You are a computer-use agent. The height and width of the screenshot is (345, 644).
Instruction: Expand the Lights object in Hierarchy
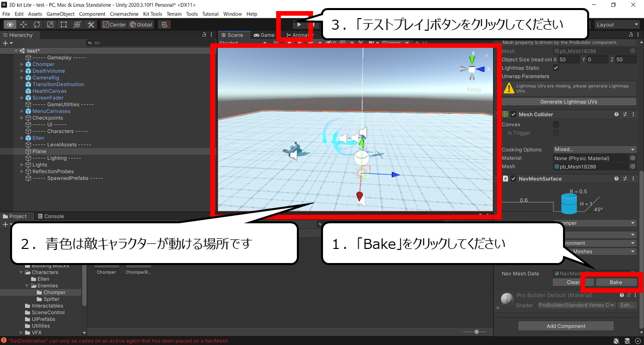(22, 165)
